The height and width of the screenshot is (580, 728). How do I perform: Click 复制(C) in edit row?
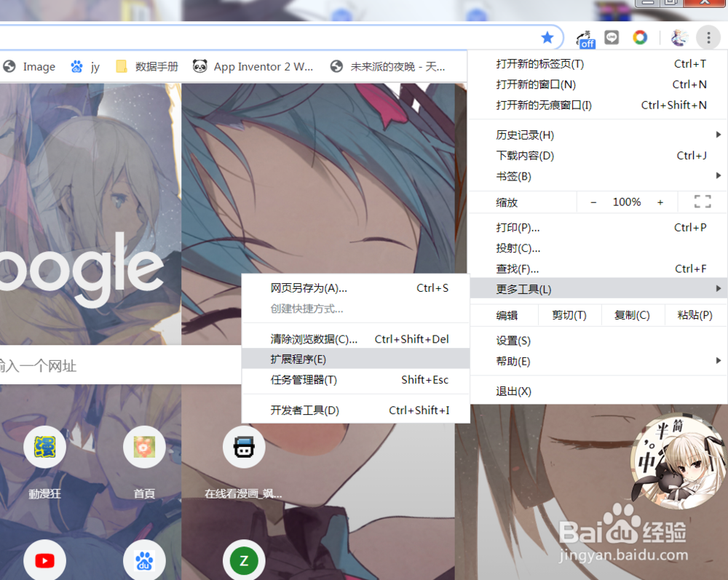click(x=633, y=316)
